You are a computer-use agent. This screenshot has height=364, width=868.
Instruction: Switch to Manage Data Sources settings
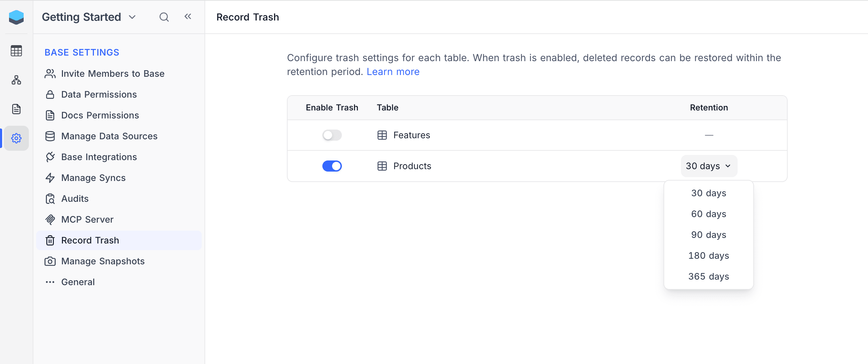109,136
